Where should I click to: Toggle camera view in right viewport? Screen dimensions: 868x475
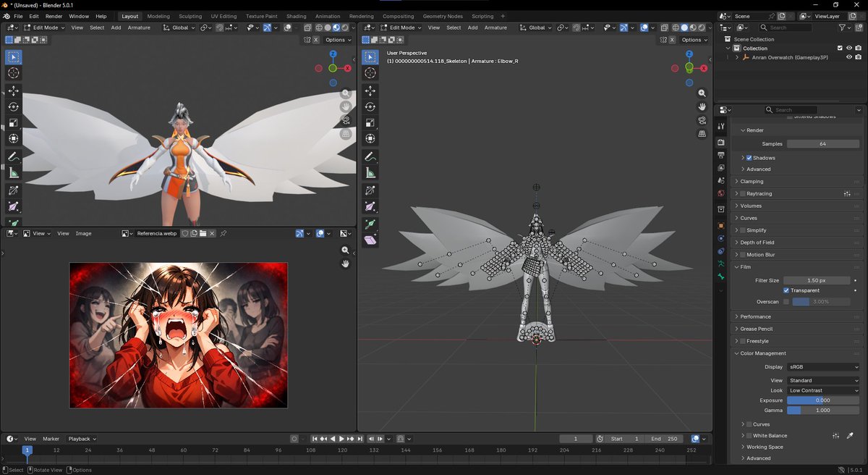(x=702, y=120)
